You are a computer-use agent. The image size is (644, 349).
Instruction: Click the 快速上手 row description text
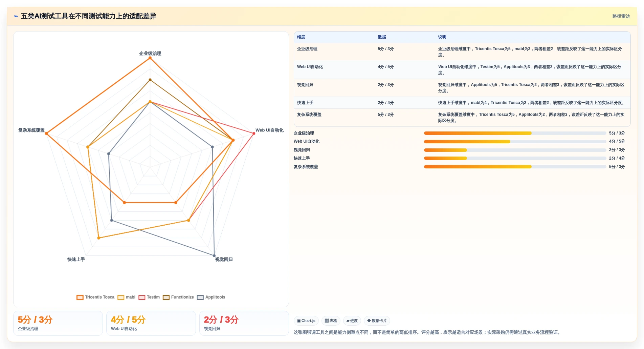click(531, 103)
